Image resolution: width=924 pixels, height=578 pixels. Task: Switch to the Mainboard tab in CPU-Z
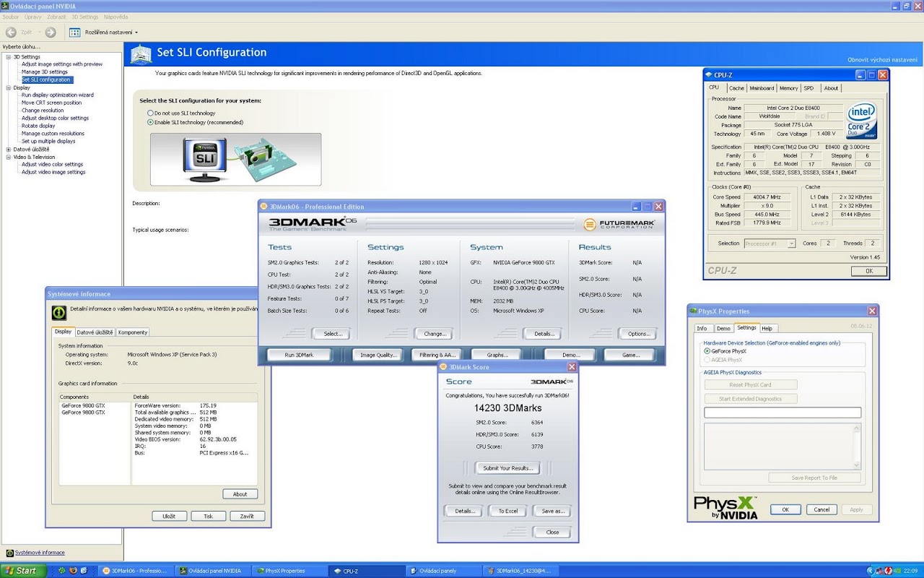762,88
